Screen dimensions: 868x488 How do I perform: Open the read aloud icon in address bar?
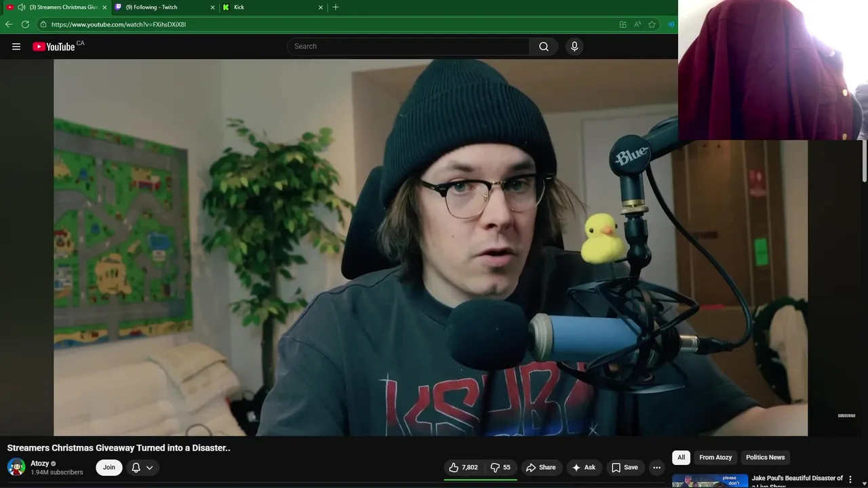pyautogui.click(x=637, y=24)
